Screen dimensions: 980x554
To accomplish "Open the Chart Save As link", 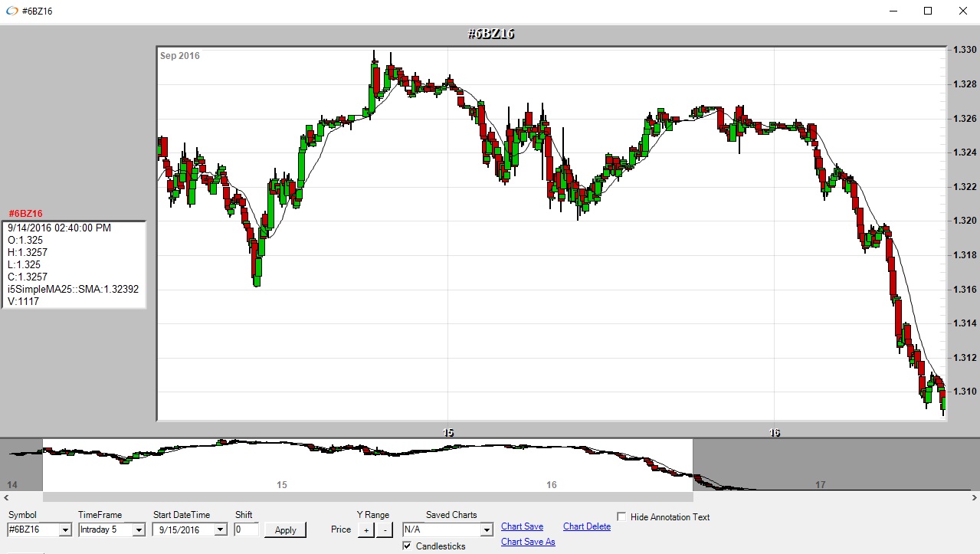I will point(528,542).
